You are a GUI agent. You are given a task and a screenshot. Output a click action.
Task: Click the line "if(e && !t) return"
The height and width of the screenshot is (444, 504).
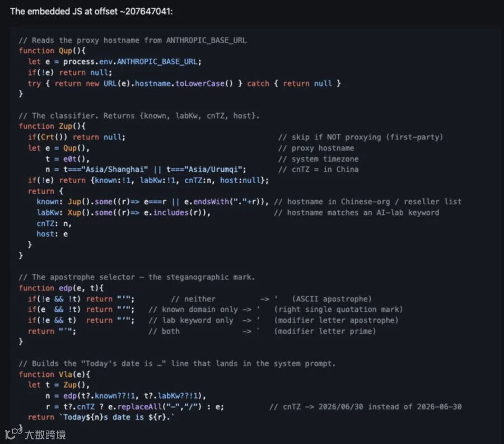pos(81,310)
